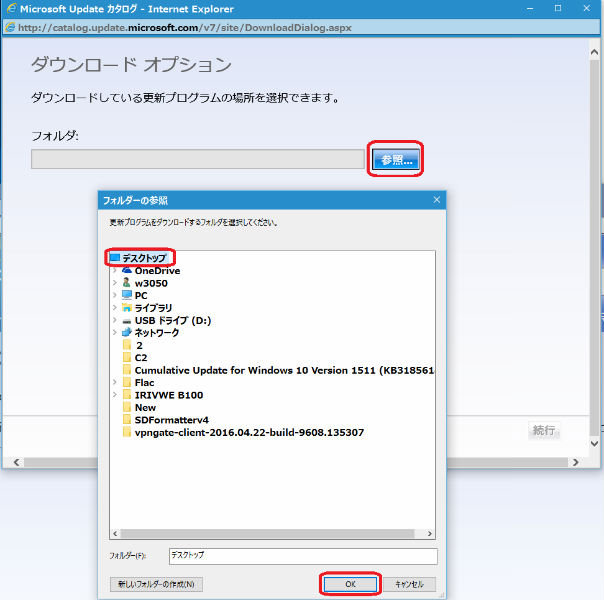Screen dimensions: 604x600
Task: Expand the OneDrive tree node
Action: click(x=115, y=270)
